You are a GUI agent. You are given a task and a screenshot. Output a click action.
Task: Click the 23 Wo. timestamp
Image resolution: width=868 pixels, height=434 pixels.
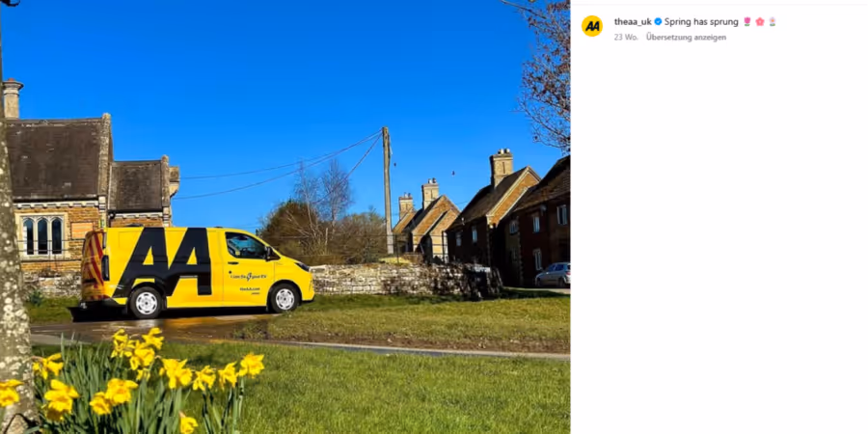[626, 37]
